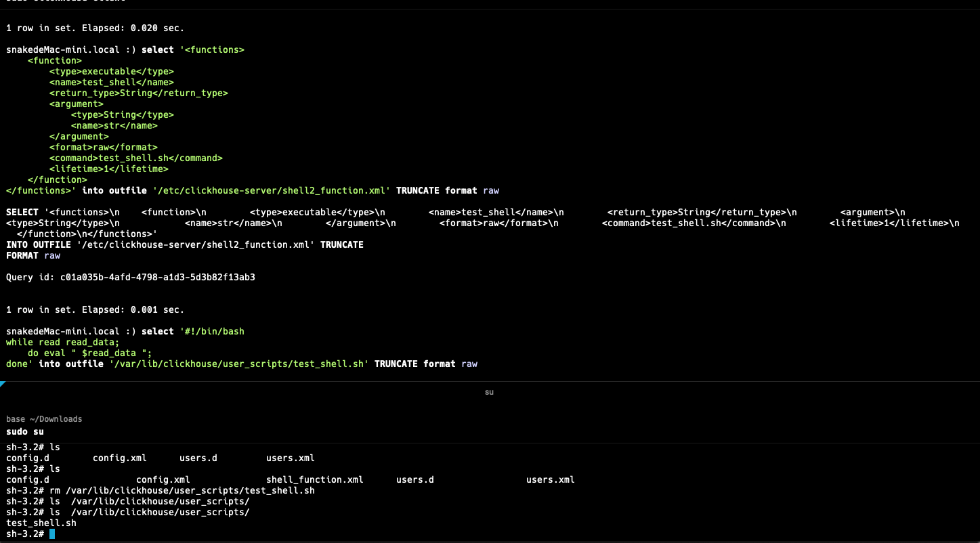The height and width of the screenshot is (543, 980).
Task: Click the horizontal divider between terminal panes
Action: pyautogui.click(x=490, y=382)
